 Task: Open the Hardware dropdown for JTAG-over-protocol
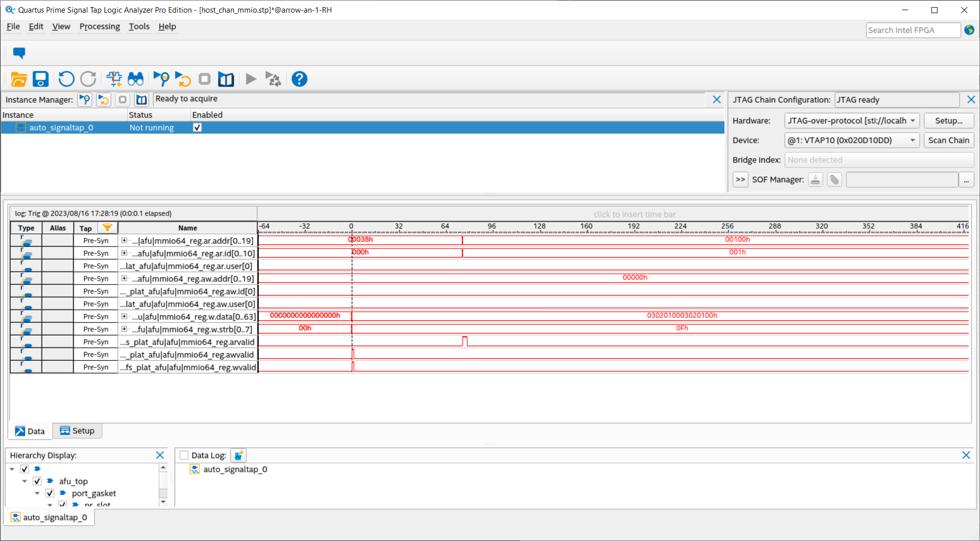point(912,120)
